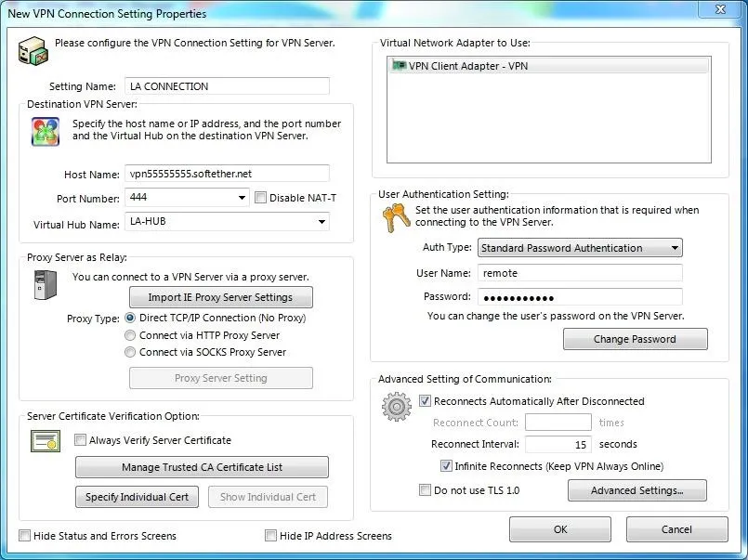748x560 pixels.
Task: Click the Reconnect Interval field
Action: coord(558,444)
